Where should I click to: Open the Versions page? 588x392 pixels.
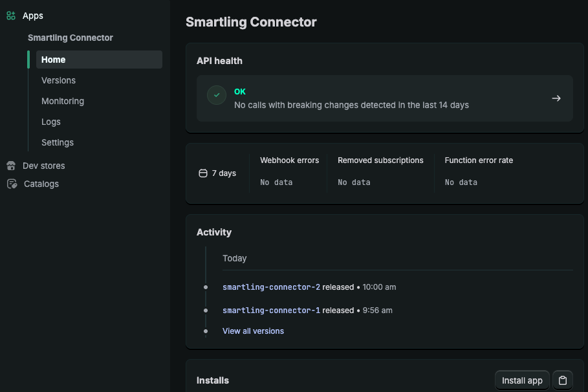[x=58, y=80]
